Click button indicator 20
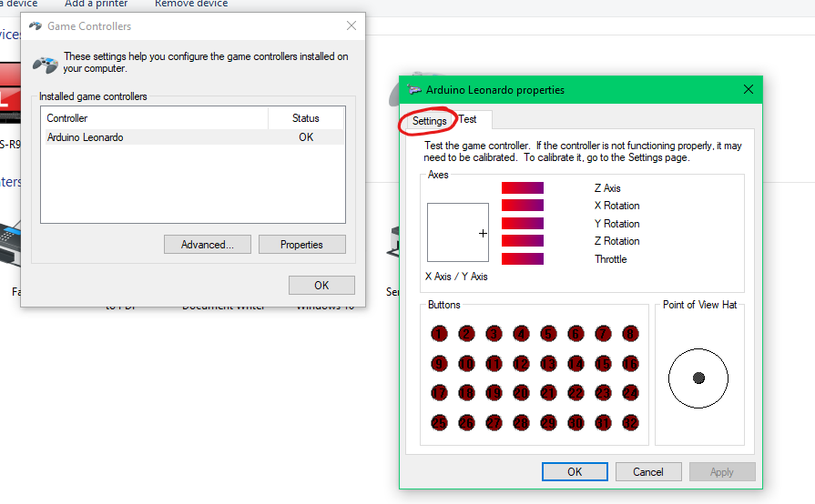Viewport: 815px width, 504px height. (522, 393)
